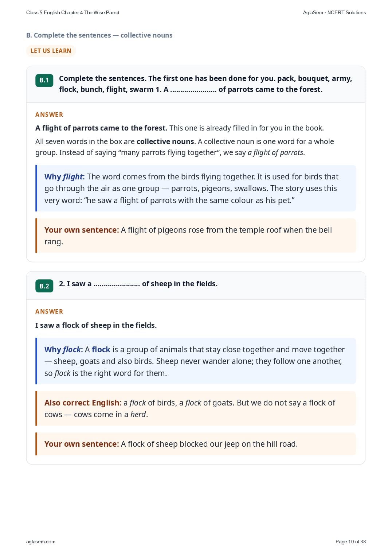Screen dimensions: 392x555
Task: Open the aglasem.com footer link
Action: [x=41, y=542]
